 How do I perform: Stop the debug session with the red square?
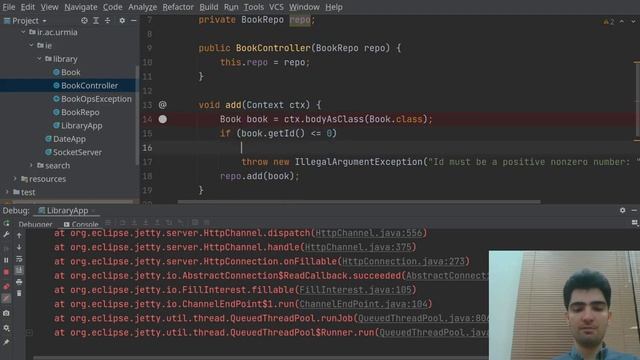click(x=6, y=272)
